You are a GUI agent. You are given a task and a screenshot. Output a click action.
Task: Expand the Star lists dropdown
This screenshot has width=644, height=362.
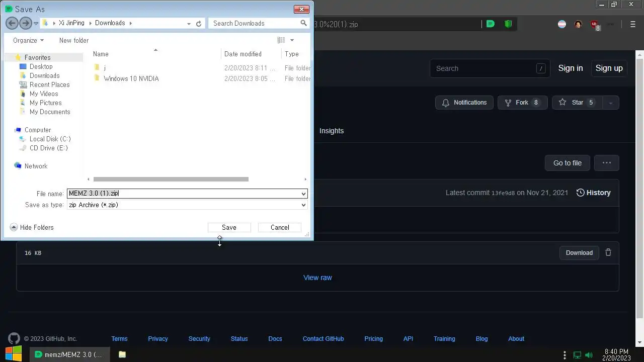coord(610,103)
